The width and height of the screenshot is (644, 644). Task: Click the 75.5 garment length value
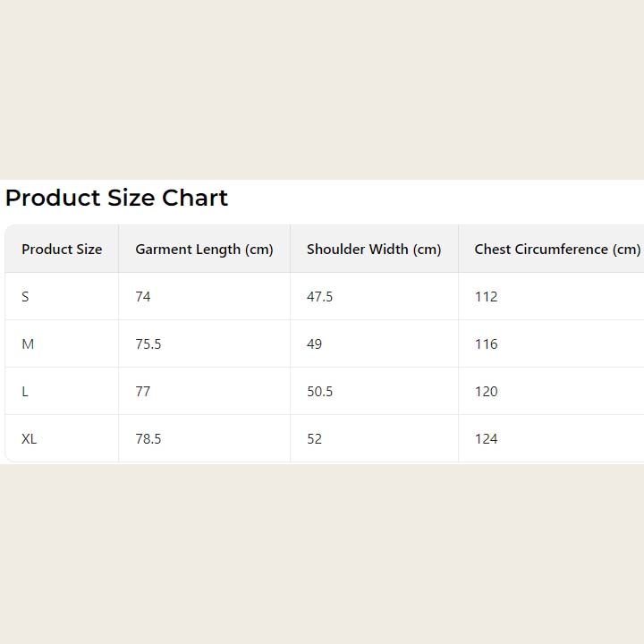(x=148, y=344)
